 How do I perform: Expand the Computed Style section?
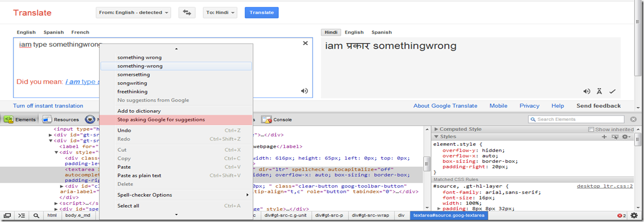(x=437, y=129)
